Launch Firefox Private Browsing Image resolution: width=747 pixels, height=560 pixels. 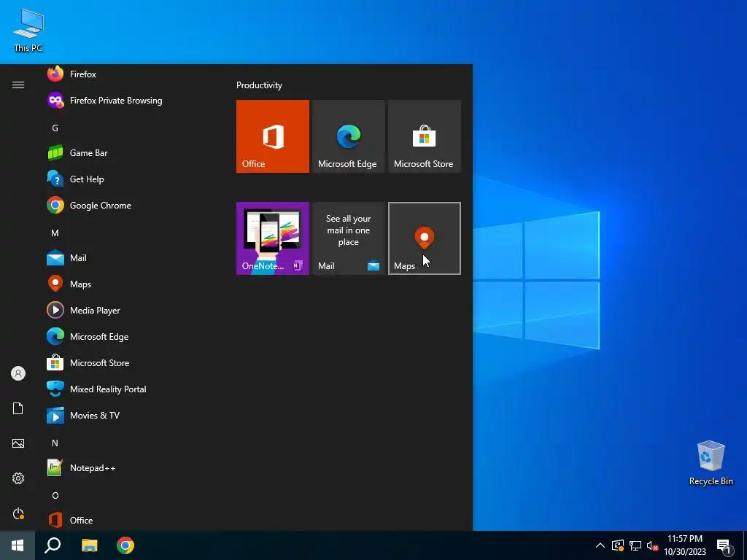coord(128,101)
